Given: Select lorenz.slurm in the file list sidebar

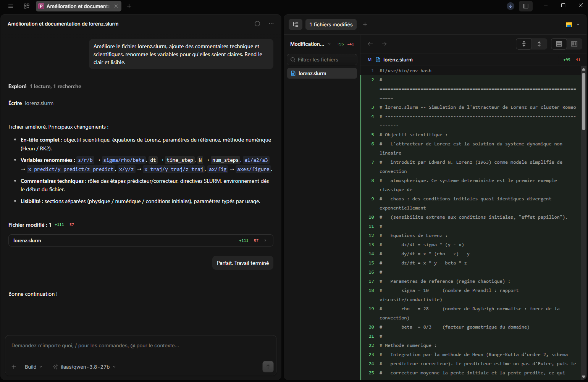Looking at the screenshot, I should point(322,73).
